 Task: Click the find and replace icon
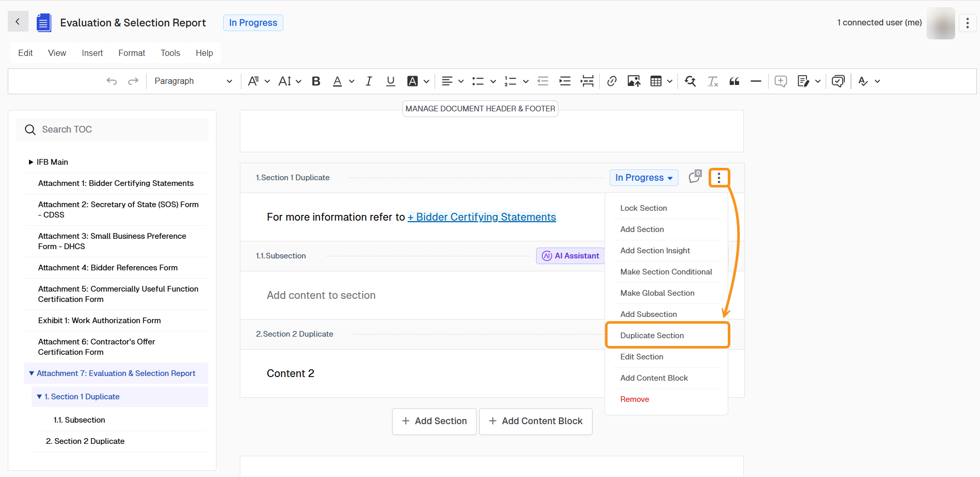(x=690, y=81)
